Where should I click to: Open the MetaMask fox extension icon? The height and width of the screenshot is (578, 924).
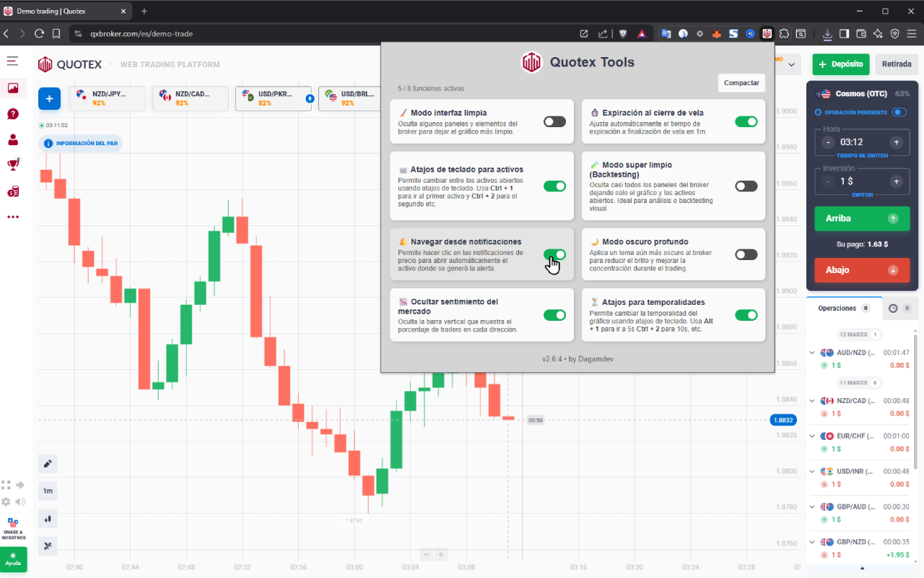coord(717,33)
